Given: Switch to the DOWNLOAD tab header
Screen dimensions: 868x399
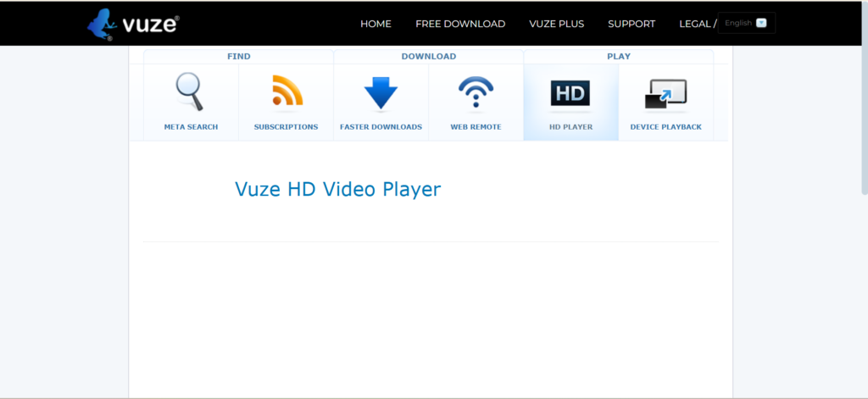Looking at the screenshot, I should pyautogui.click(x=428, y=57).
